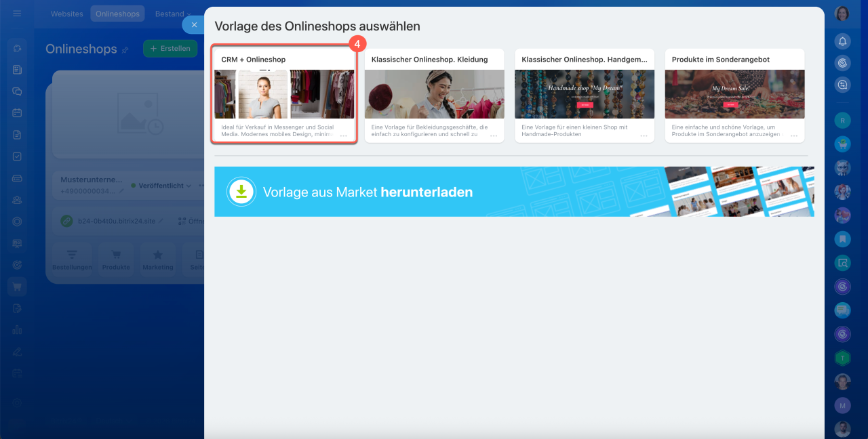The image size is (868, 439).
Task: Open the calendar icon in left sidebar
Action: (17, 113)
